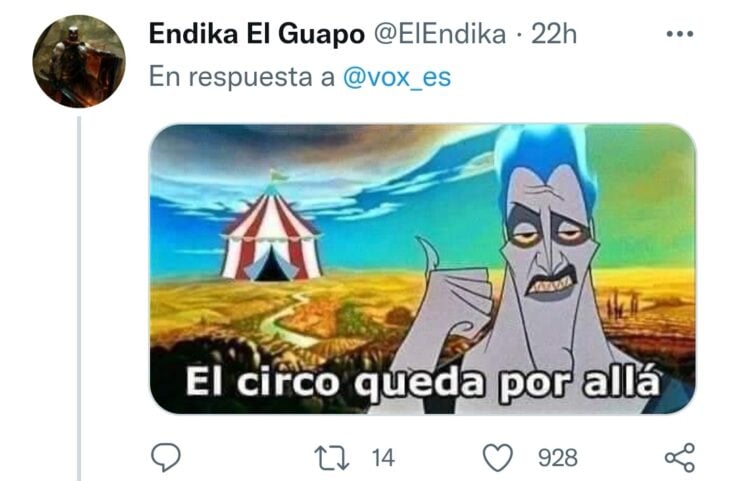Open the share icon on tweet
Image resolution: width=730 pixels, height=481 pixels.
click(680, 458)
